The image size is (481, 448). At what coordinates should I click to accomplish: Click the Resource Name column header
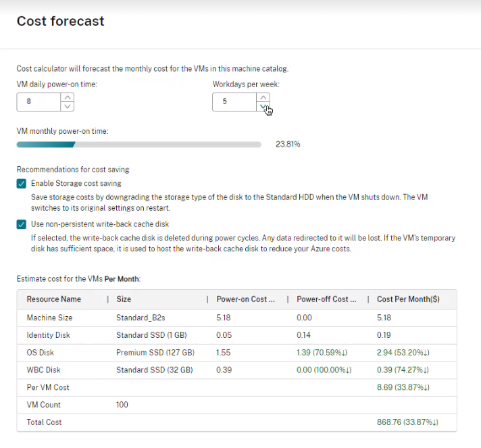pos(54,299)
